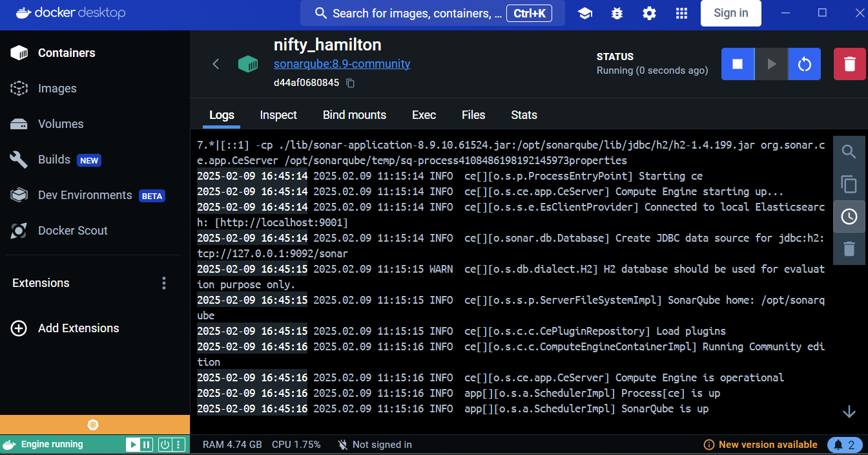Image resolution: width=868 pixels, height=455 pixels.
Task: Click New version available notice
Action: coord(760,445)
